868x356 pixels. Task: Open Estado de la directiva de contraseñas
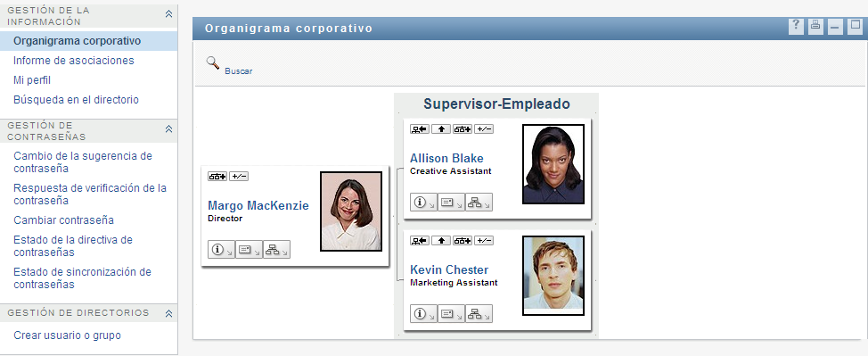[x=73, y=245]
